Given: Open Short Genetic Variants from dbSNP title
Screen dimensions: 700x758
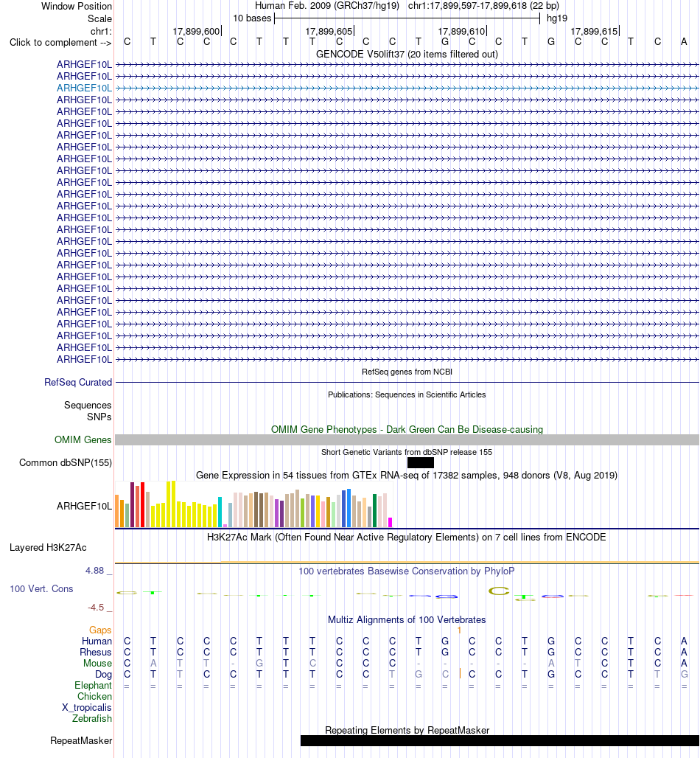Looking at the screenshot, I should (x=407, y=452).
